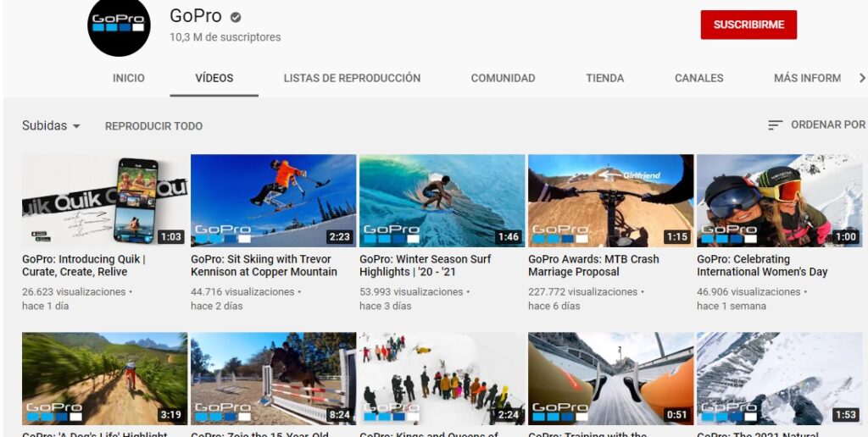Click the hace 3 días upload date

386,306
